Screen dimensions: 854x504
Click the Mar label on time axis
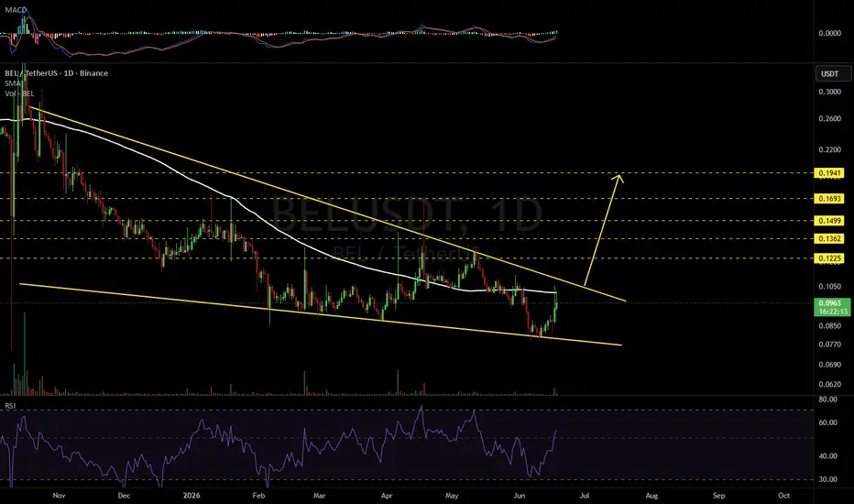pos(319,496)
